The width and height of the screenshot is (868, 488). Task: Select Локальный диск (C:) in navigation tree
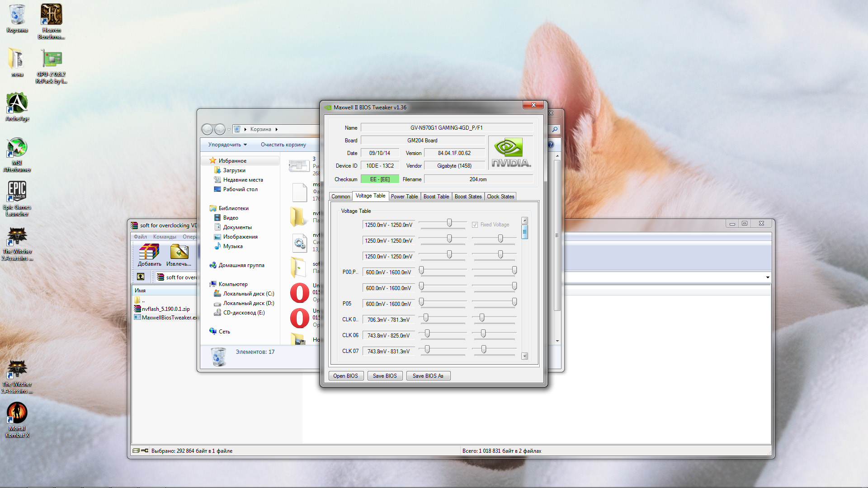(x=248, y=294)
